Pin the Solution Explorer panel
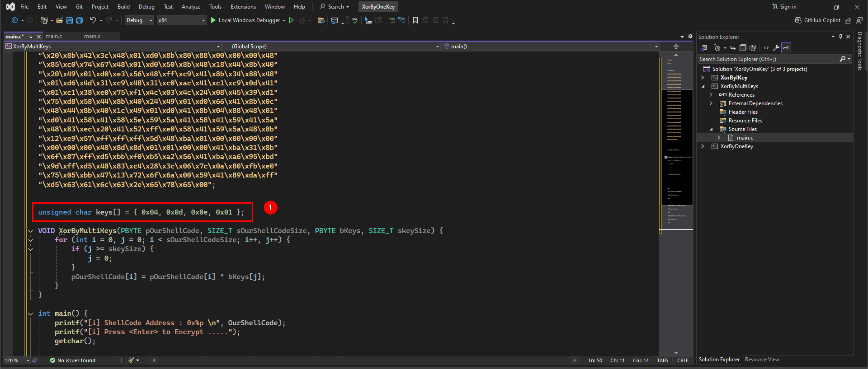Viewport: 868px width, 369px height. tap(841, 37)
